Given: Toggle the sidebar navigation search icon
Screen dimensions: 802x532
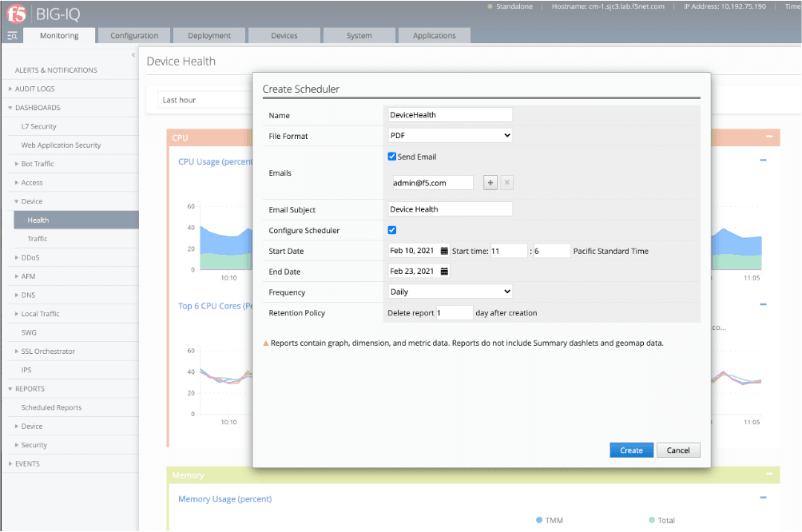Looking at the screenshot, I should pos(12,36).
